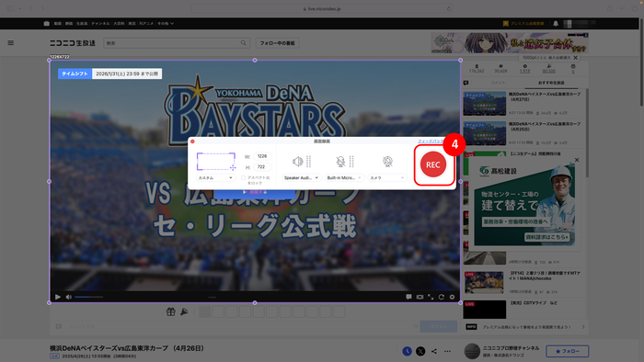Expand the カスタム region preset dropdown

point(215,178)
